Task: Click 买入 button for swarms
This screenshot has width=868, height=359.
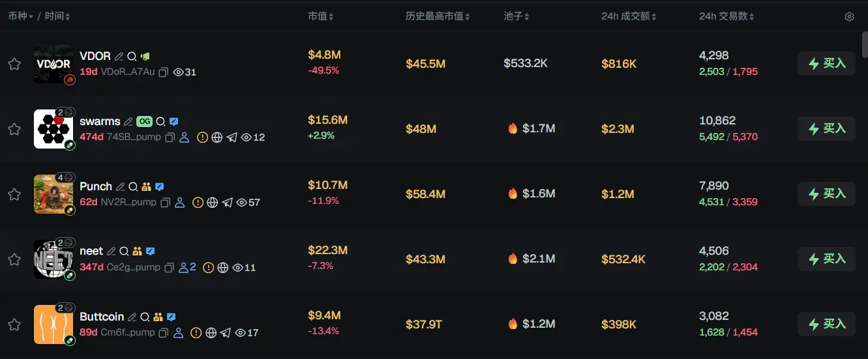Action: pyautogui.click(x=826, y=129)
